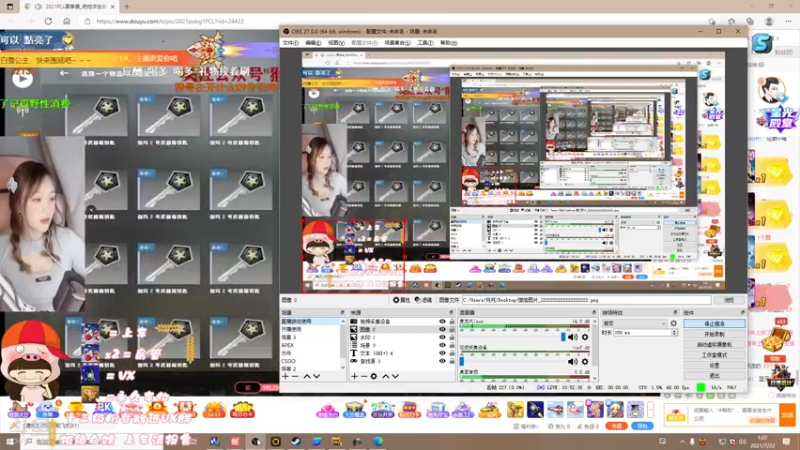The height and width of the screenshot is (450, 800).
Task: Toggle the lock on the 图像 2 source
Action: pos(452,330)
